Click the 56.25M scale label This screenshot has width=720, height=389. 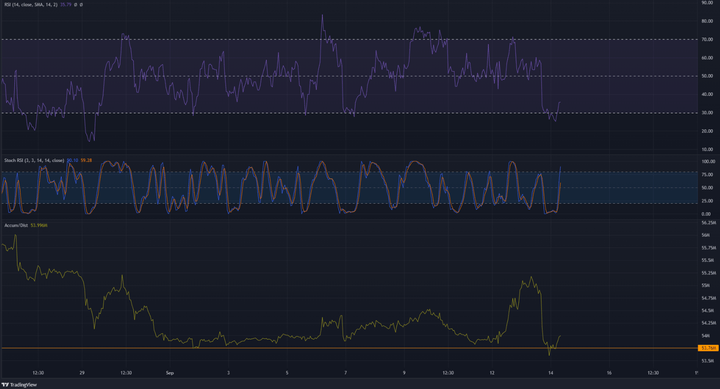point(709,223)
